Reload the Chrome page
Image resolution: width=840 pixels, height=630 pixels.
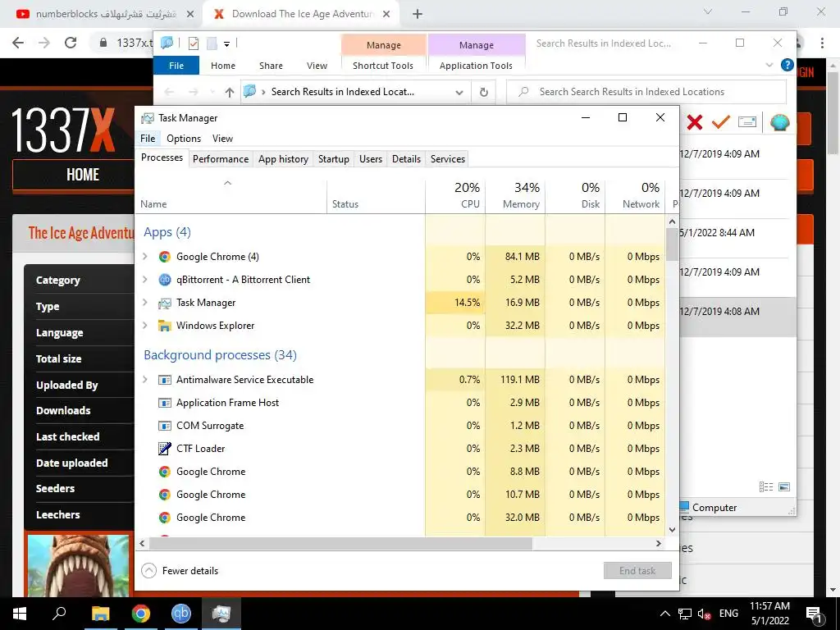[x=71, y=43]
